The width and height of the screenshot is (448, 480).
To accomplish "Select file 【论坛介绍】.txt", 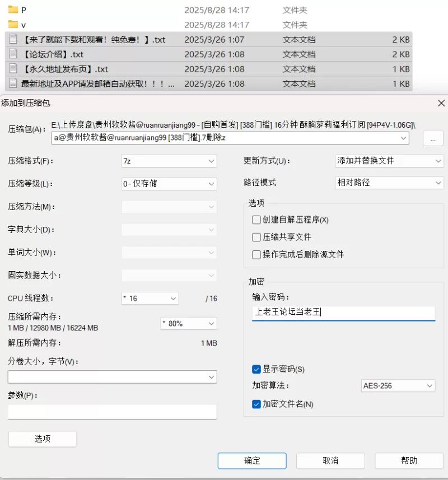I will coord(209,54).
